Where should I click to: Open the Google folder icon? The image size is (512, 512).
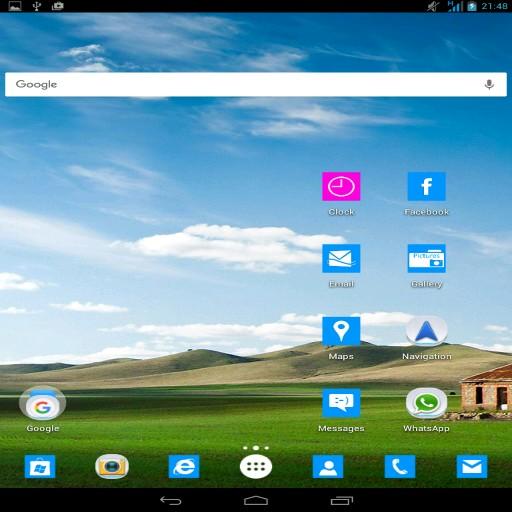43,404
